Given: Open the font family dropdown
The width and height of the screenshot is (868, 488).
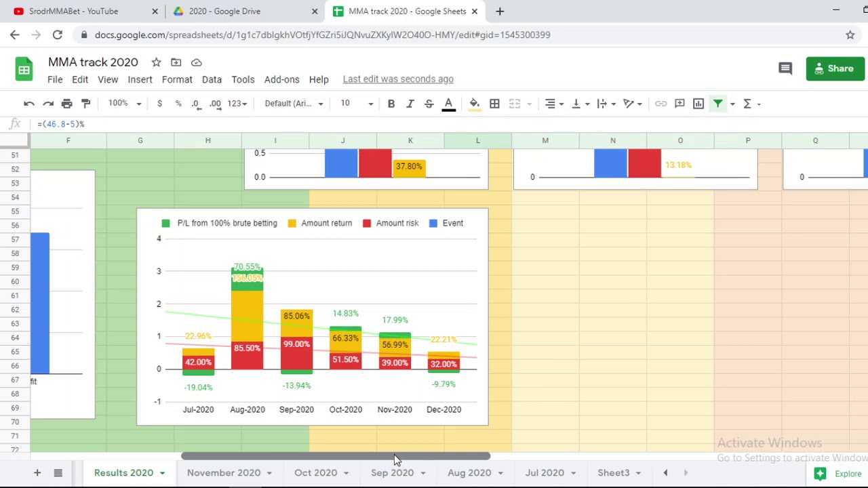Looking at the screenshot, I should pos(294,104).
